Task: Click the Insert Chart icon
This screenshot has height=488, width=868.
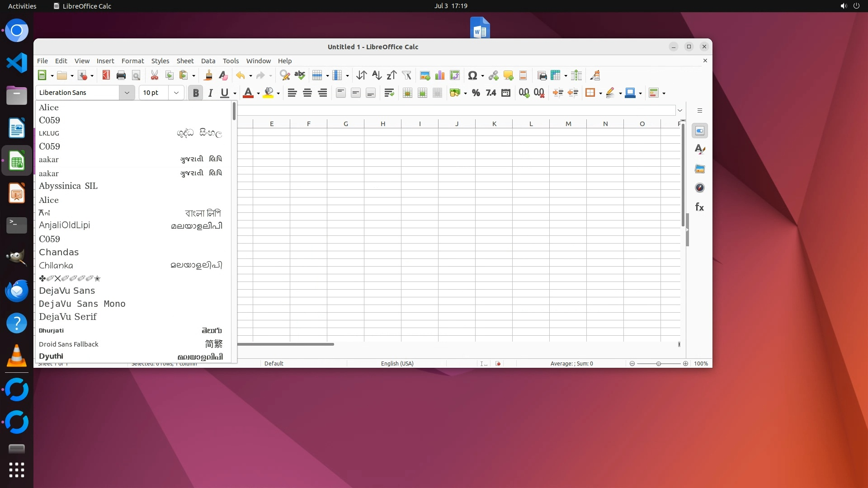Action: (439, 75)
